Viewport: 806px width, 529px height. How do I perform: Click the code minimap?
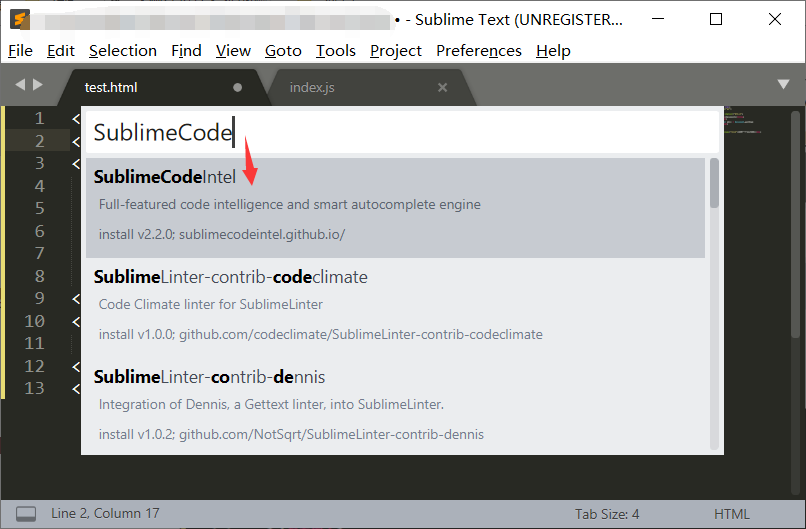742,120
